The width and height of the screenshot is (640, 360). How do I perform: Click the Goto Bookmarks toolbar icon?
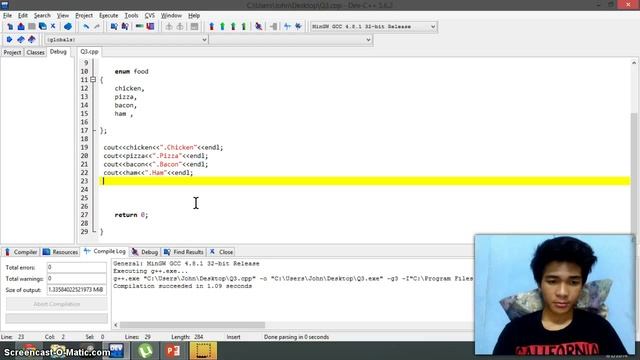pyautogui.click(x=31, y=40)
